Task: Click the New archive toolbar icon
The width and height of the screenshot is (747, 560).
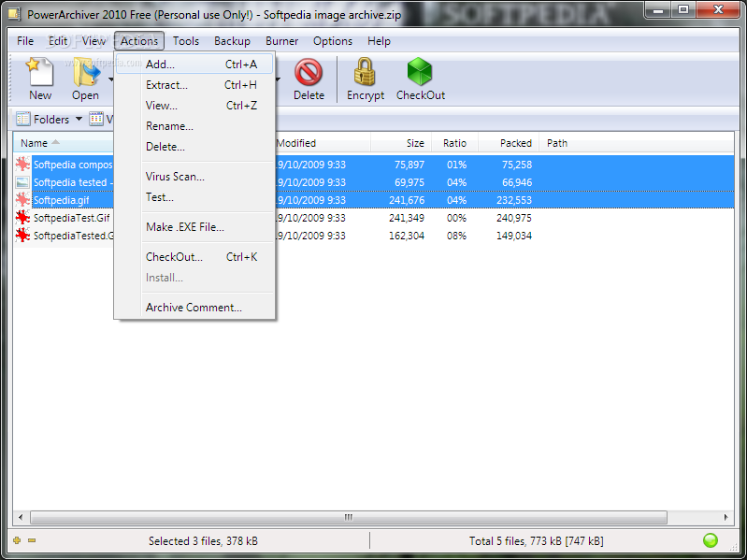Action: coord(40,71)
